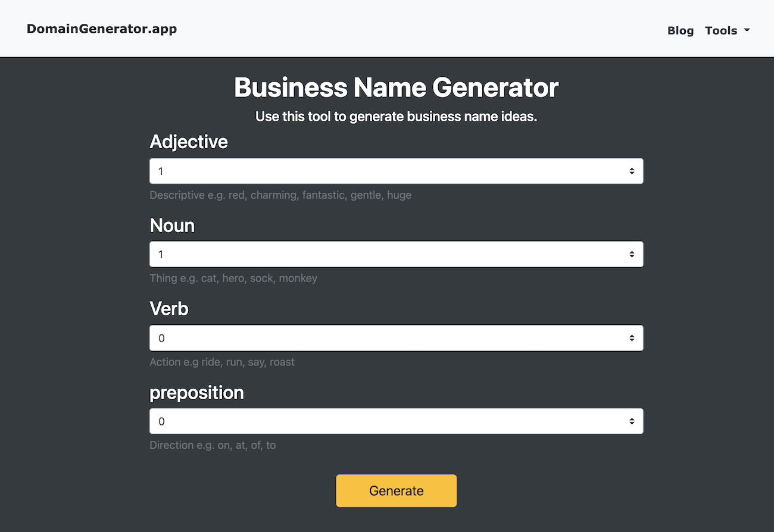
Task: Click the DomainGenerator.app logo
Action: pos(101,28)
